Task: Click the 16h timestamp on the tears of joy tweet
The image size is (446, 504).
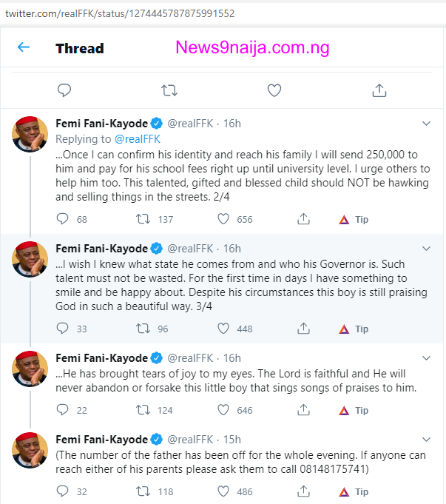Action: (x=232, y=358)
